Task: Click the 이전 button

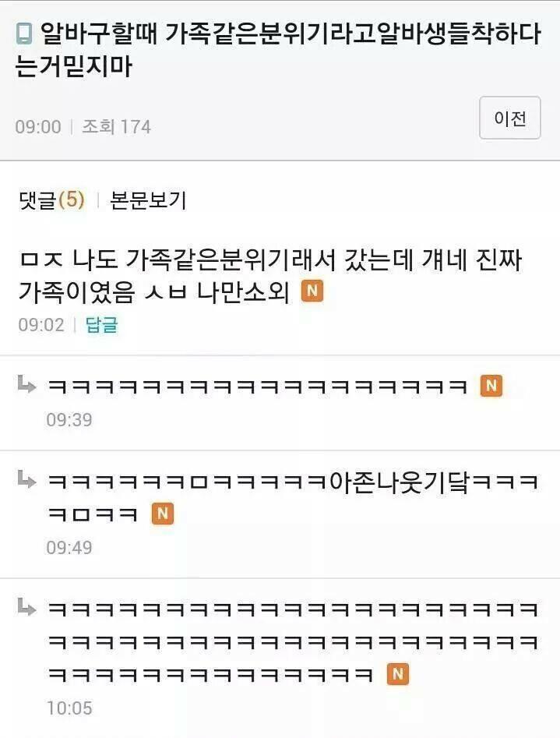Action: coord(509,118)
